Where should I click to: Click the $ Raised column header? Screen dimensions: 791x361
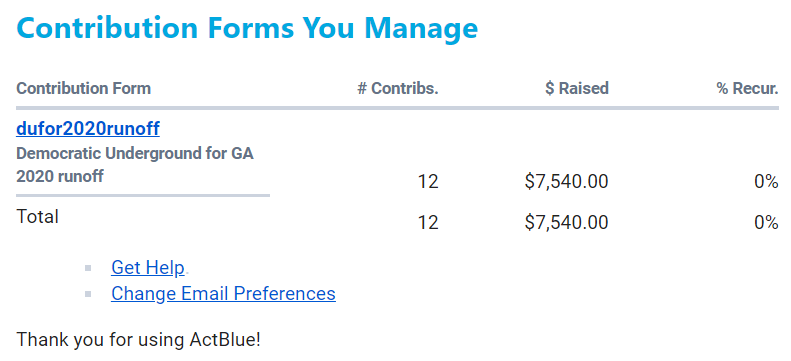[x=577, y=89]
